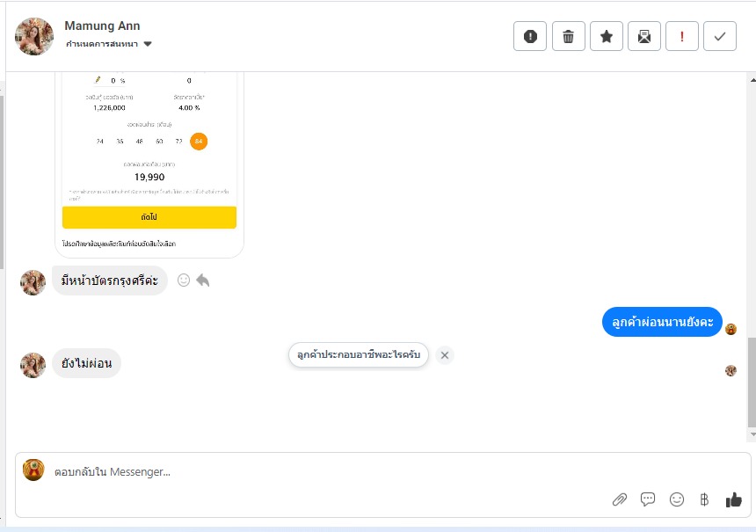
Task: Send a thumbs-up like
Action: click(734, 499)
